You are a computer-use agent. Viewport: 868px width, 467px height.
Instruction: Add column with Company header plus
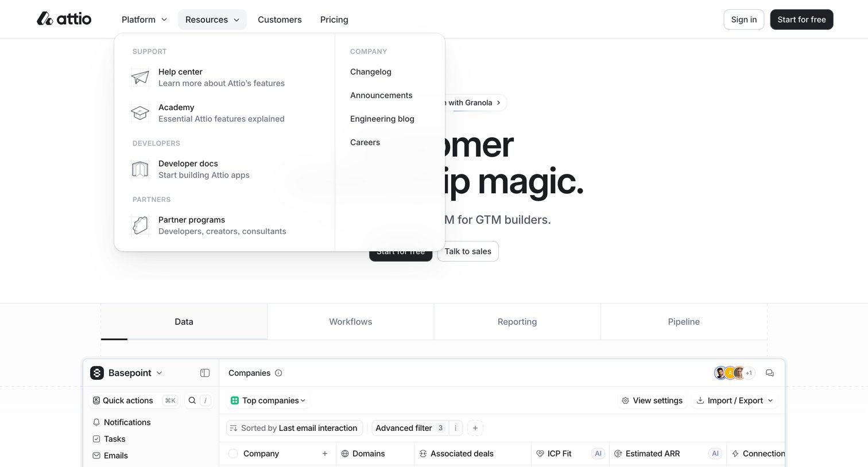pos(325,453)
